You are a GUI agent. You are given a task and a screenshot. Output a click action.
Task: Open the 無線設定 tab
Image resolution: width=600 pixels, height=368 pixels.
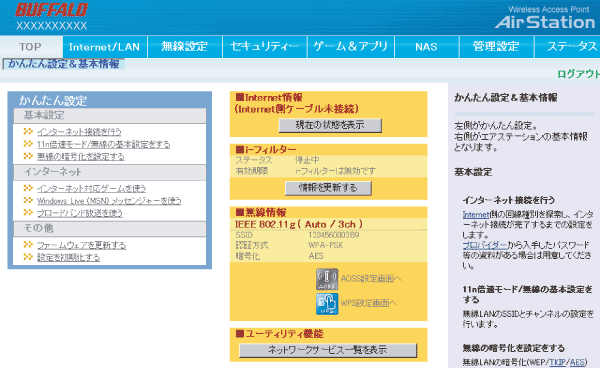click(x=185, y=47)
